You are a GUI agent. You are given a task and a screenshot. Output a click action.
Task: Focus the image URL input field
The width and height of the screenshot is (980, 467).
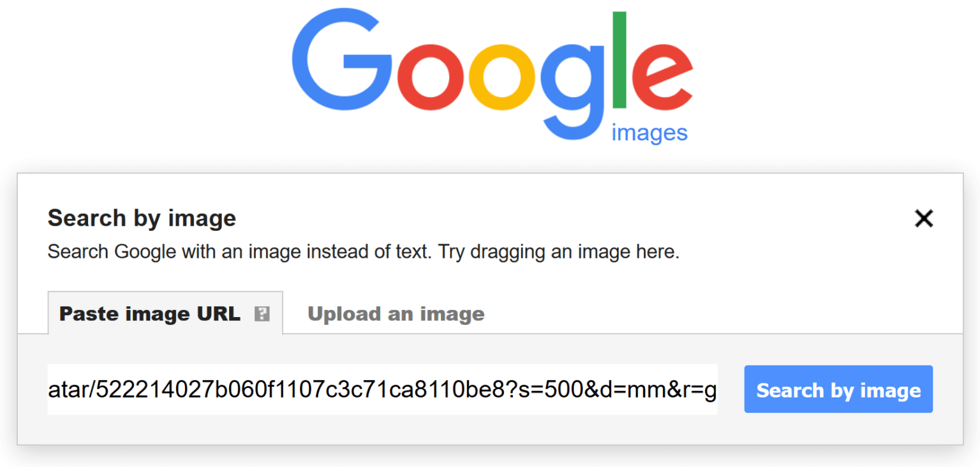pyautogui.click(x=382, y=389)
